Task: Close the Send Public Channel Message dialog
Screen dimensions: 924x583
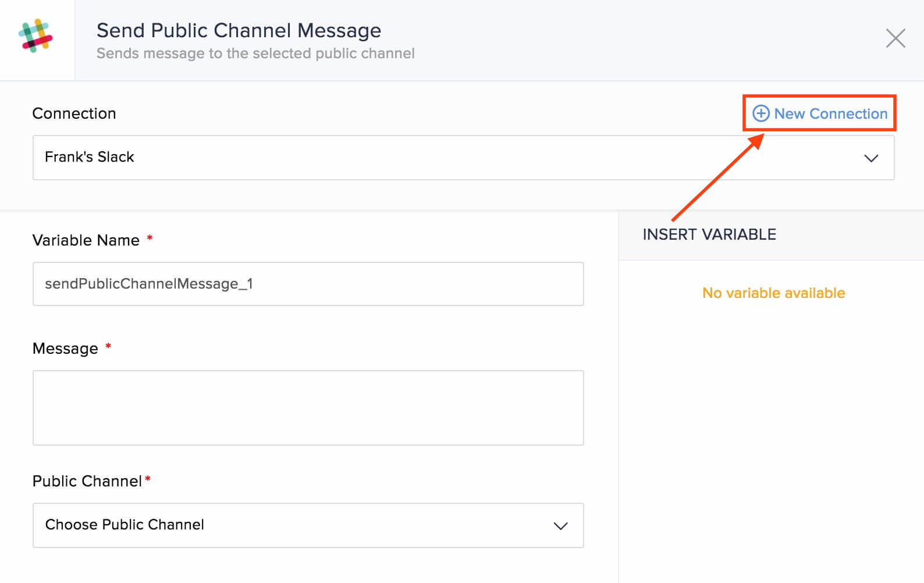Action: (895, 38)
